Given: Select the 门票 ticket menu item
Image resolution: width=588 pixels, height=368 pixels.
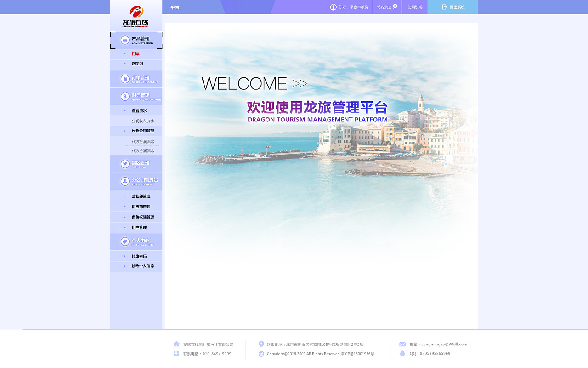Looking at the screenshot, I should coord(136,54).
